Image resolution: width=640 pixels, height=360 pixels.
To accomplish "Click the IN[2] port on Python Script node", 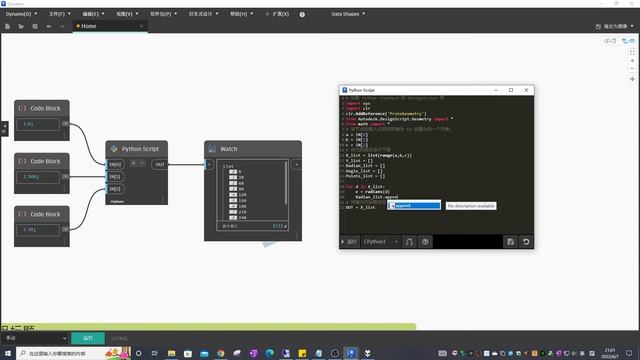I will (115, 189).
